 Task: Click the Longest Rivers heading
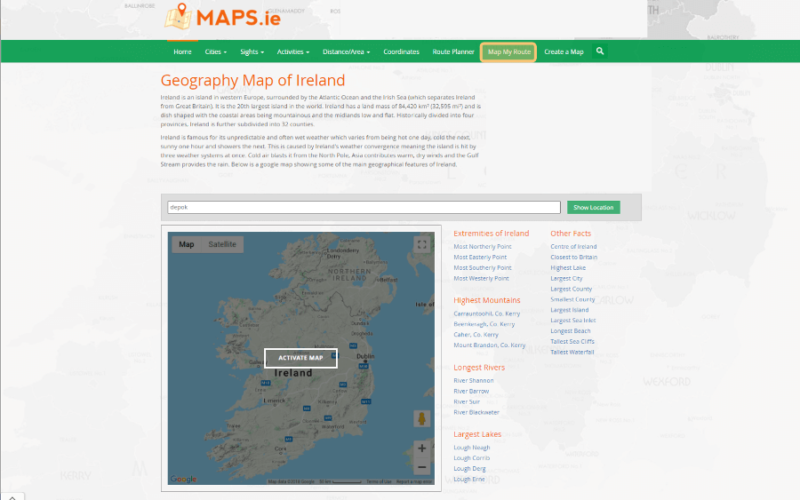click(479, 367)
